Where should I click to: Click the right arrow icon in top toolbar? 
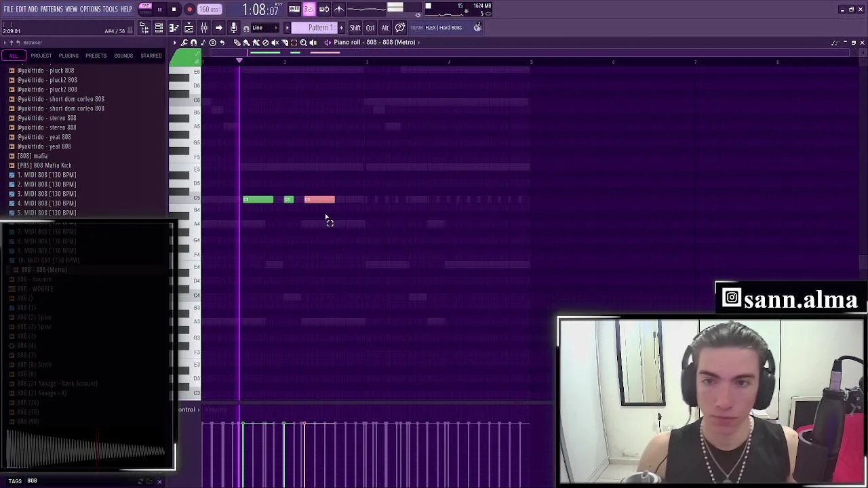(x=218, y=28)
